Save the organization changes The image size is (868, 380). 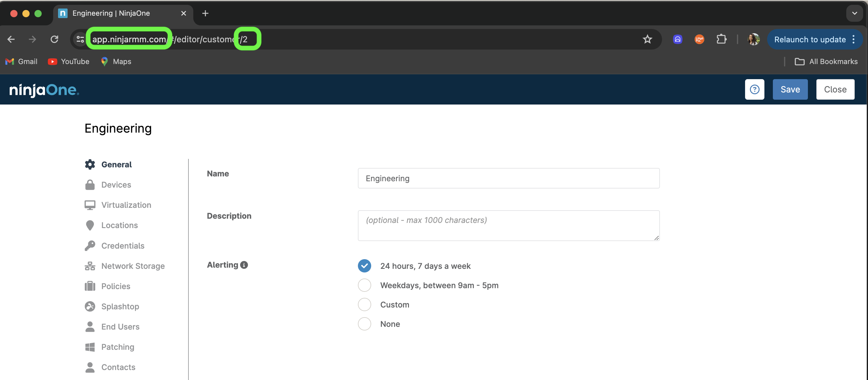click(x=790, y=89)
